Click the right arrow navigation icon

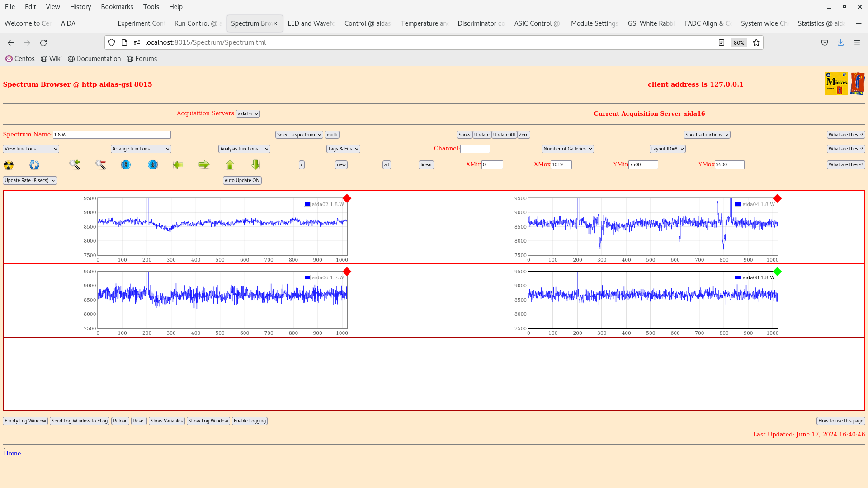[203, 164]
